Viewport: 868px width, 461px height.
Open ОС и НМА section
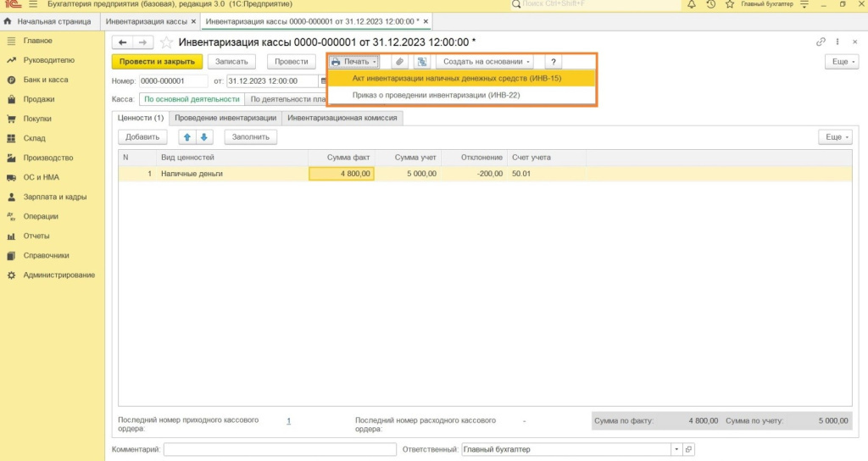41,178
